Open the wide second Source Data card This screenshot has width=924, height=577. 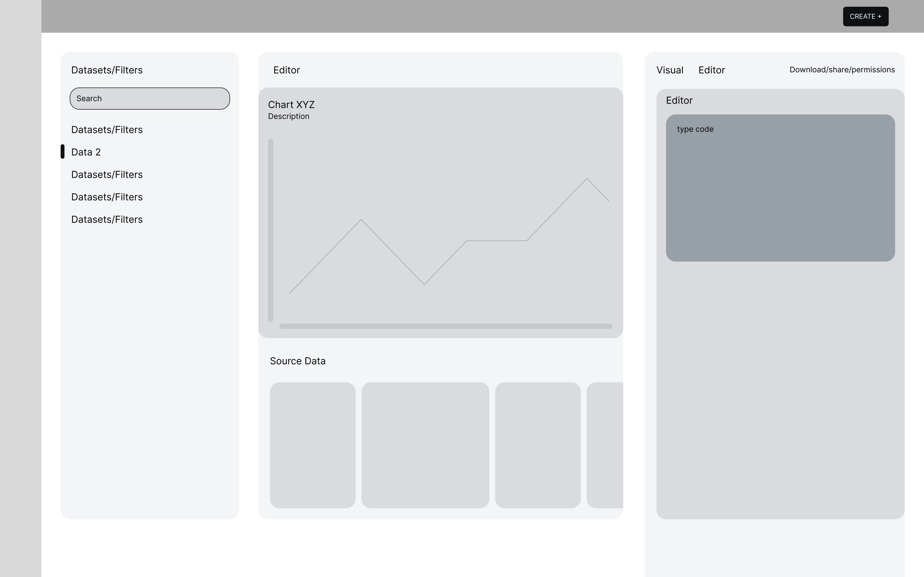(x=425, y=445)
